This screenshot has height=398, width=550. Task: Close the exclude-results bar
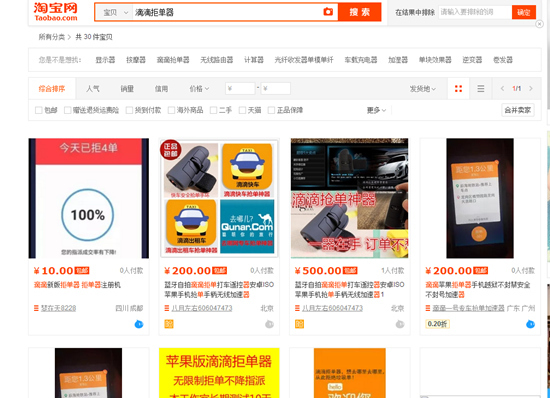tap(539, 24)
